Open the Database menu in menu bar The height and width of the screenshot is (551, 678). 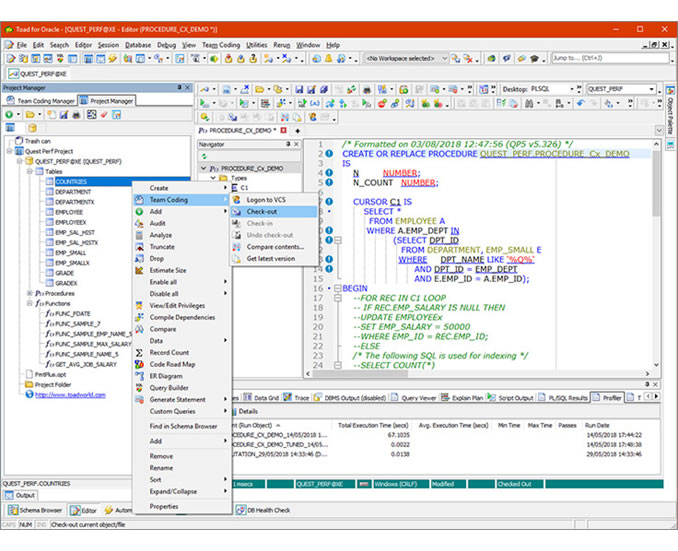click(x=138, y=45)
